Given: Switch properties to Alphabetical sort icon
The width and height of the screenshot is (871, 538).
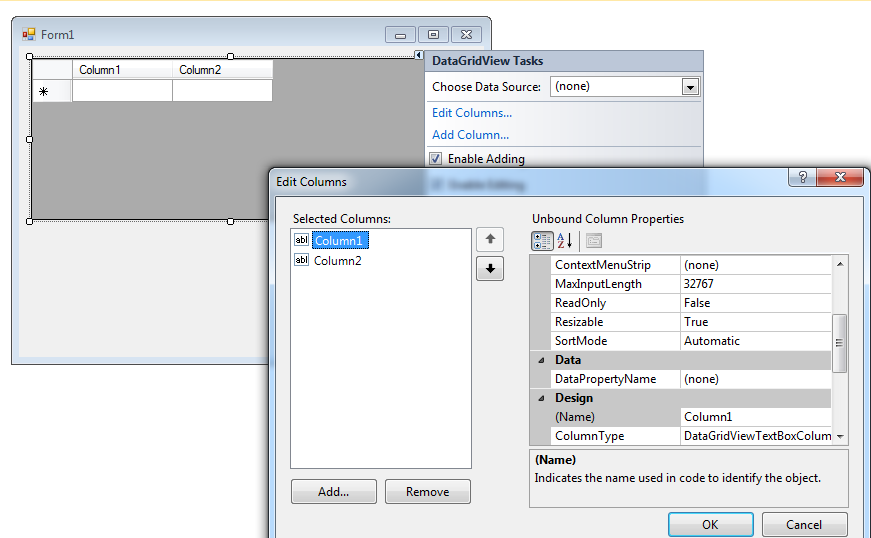Looking at the screenshot, I should tap(564, 240).
